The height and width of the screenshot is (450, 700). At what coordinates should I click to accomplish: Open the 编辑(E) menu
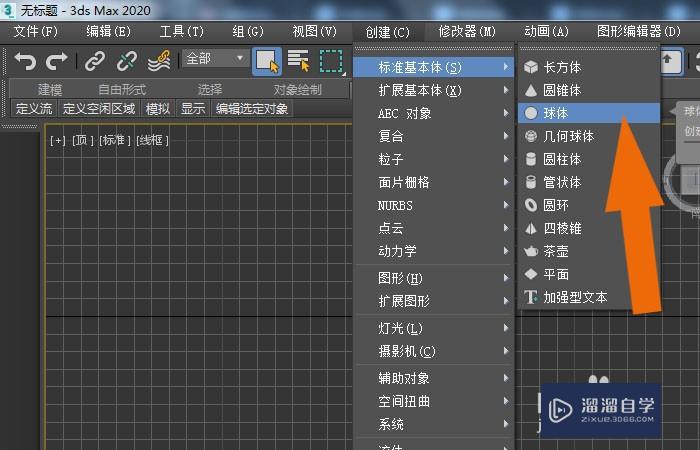coord(108,32)
